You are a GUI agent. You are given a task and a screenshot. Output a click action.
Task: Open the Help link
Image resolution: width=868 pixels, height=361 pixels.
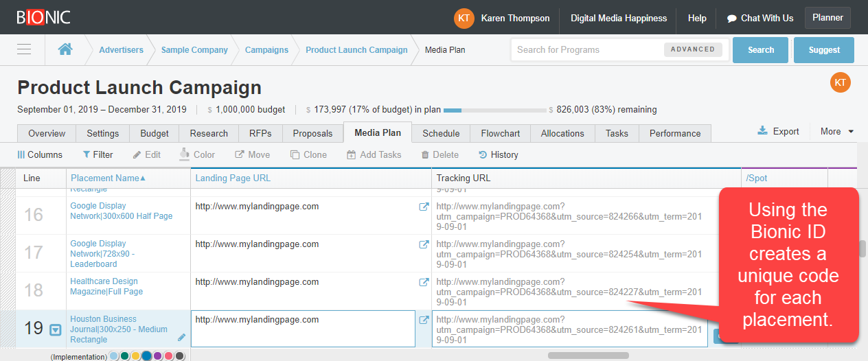click(697, 19)
